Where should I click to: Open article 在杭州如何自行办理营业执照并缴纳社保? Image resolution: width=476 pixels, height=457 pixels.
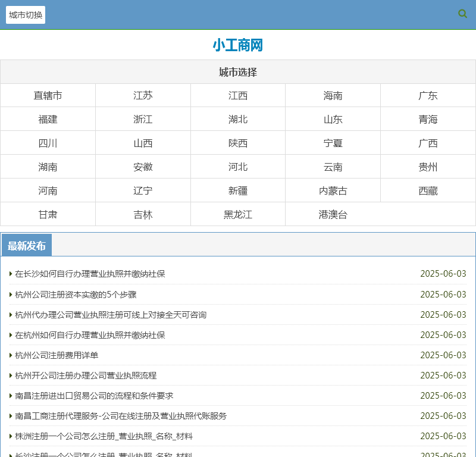tap(90, 335)
